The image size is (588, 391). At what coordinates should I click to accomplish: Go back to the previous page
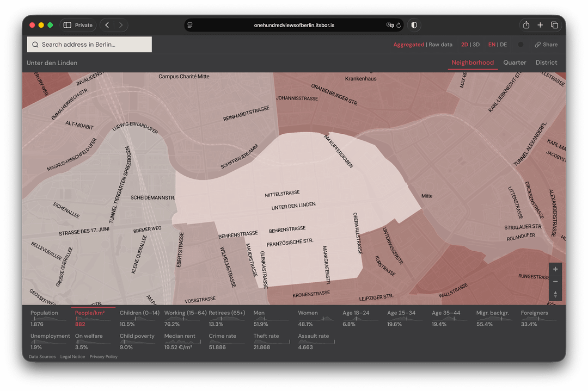(x=107, y=25)
